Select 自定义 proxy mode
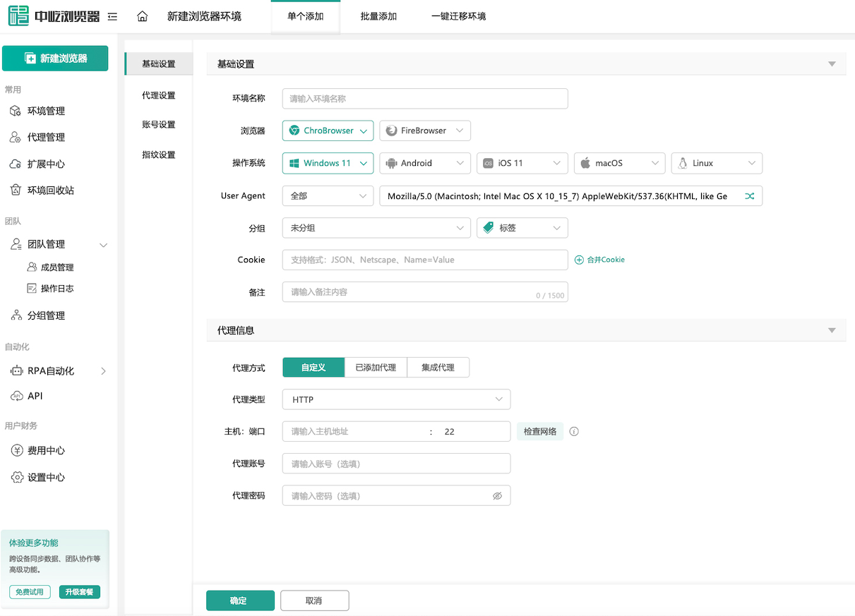855x616 pixels. click(313, 368)
